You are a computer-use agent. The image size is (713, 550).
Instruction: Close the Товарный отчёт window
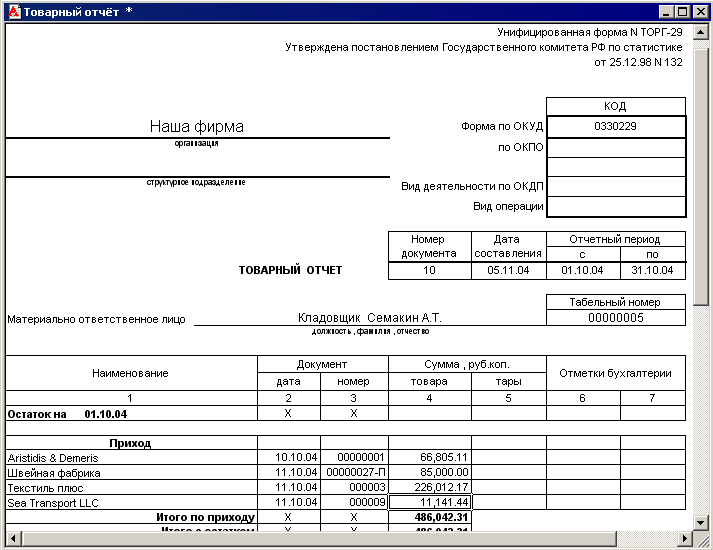coord(701,12)
